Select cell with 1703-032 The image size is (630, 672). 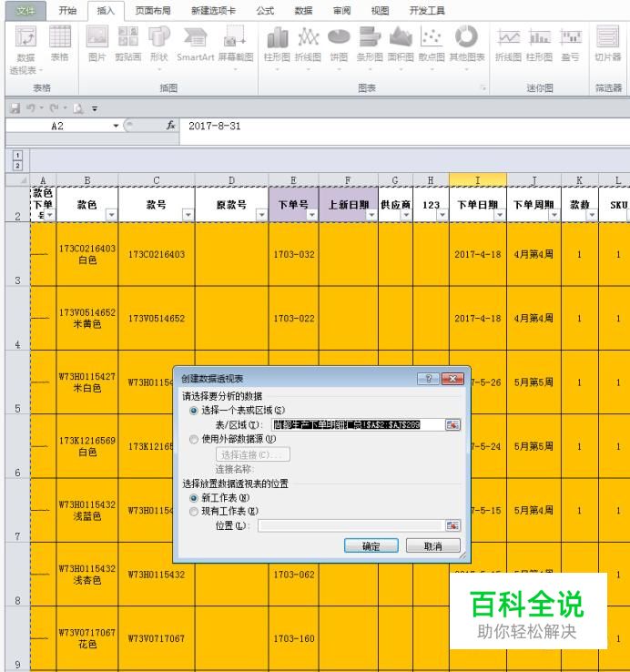[293, 254]
